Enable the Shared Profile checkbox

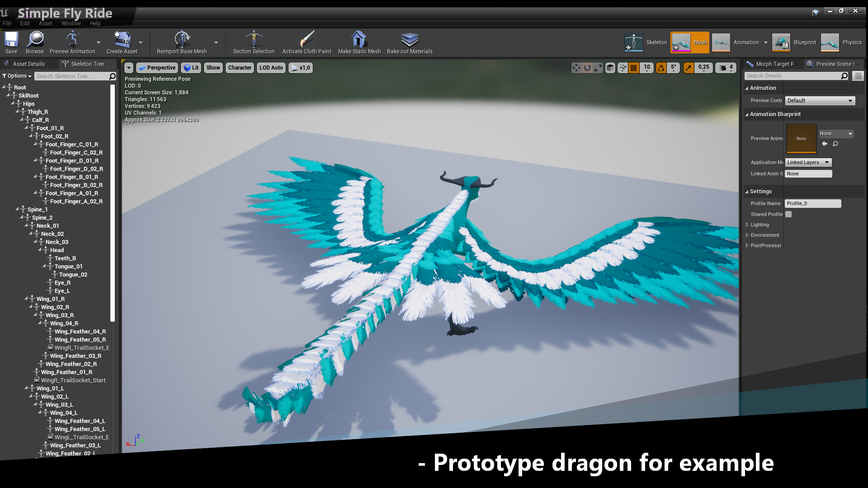[x=788, y=214]
